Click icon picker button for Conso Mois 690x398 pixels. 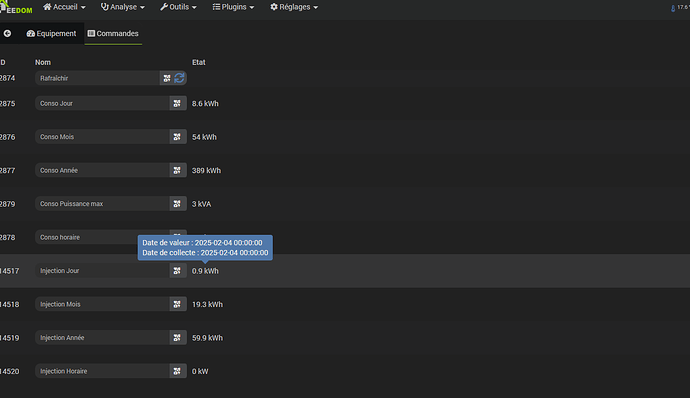(177, 137)
